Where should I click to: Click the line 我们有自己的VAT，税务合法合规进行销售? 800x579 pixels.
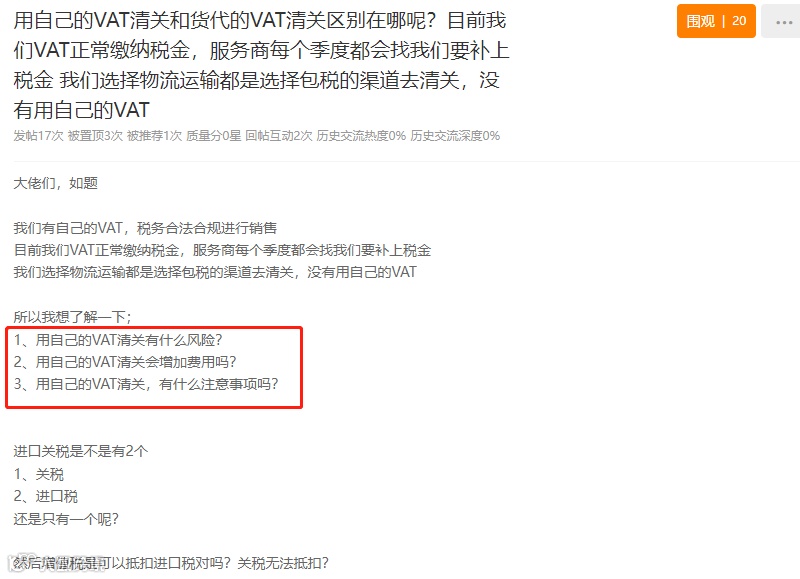[x=145, y=228]
